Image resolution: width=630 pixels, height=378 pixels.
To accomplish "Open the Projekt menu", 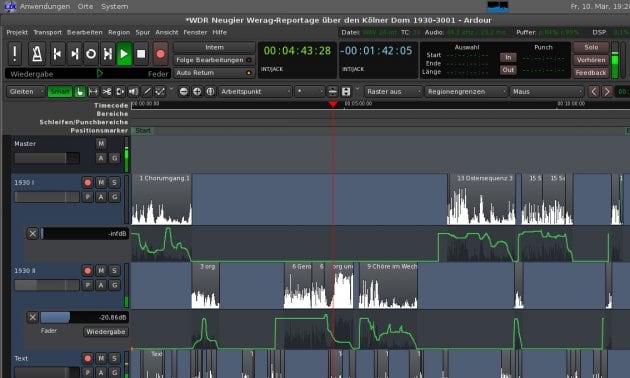I will pos(17,33).
